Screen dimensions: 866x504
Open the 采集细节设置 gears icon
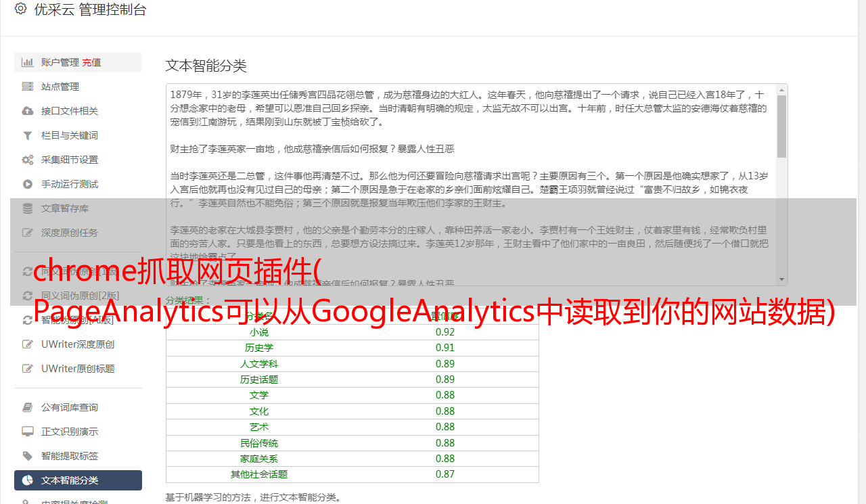[x=28, y=160]
